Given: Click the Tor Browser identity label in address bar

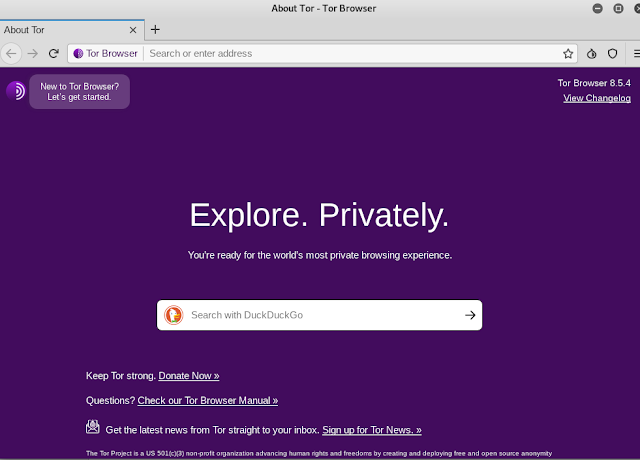Looking at the screenshot, I should coord(106,53).
